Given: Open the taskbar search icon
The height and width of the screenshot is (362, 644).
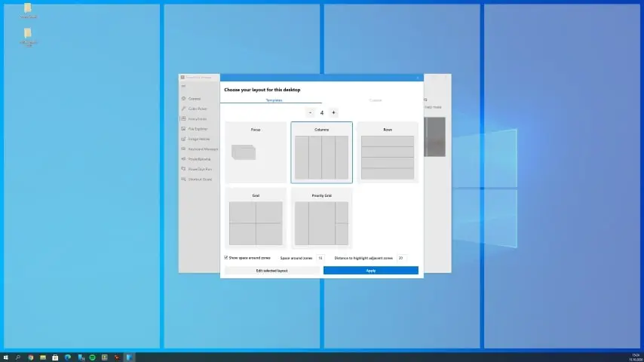Looking at the screenshot, I should click(x=18, y=357).
